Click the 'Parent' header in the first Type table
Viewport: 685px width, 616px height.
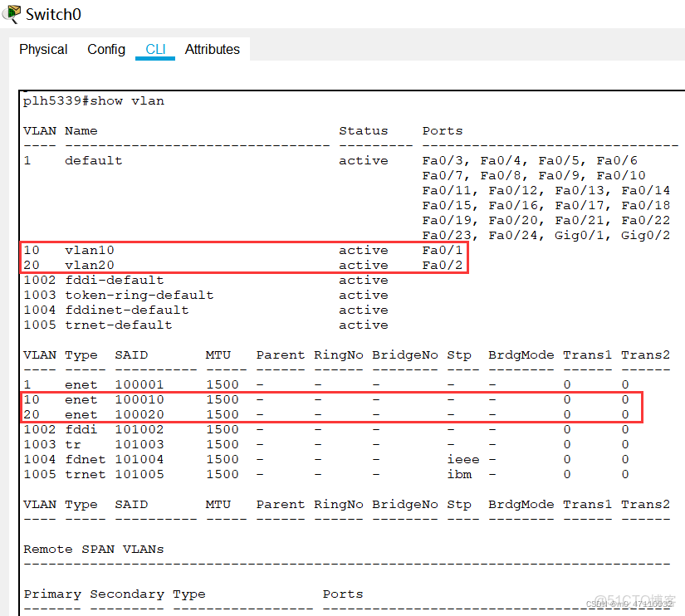coord(280,354)
